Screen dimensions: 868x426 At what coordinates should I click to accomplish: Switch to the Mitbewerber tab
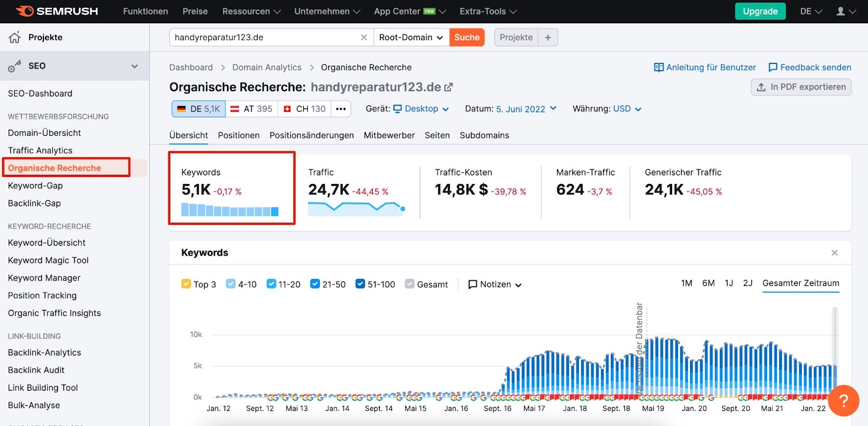tap(389, 136)
